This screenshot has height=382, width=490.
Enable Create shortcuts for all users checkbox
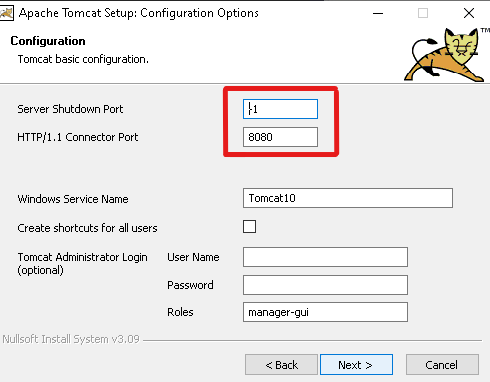pos(249,227)
